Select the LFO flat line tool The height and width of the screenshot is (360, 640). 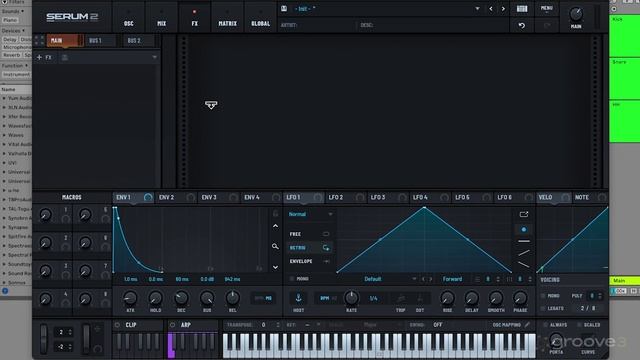[x=524, y=241]
